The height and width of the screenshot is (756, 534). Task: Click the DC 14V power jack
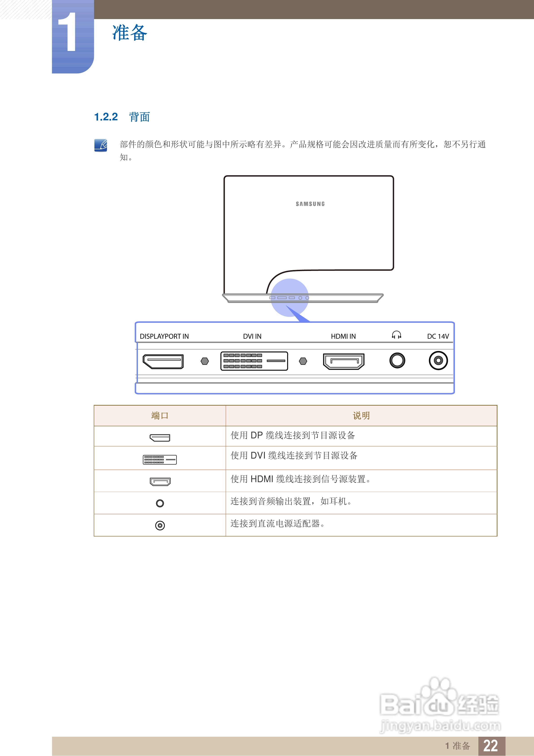pyautogui.click(x=438, y=360)
